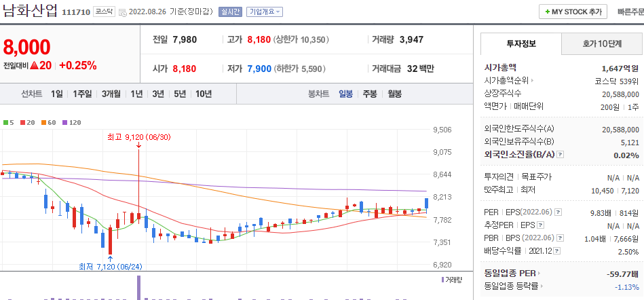Click the +0.25% change rate

77,65
